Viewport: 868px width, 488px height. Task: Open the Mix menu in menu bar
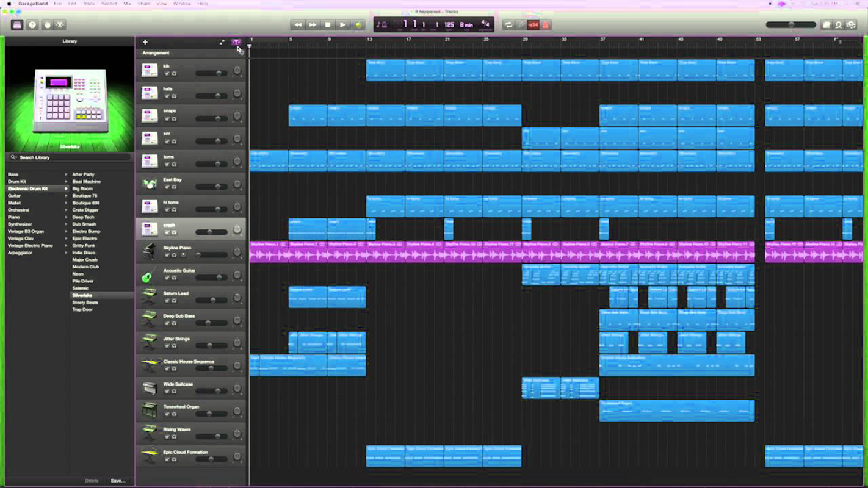[127, 4]
